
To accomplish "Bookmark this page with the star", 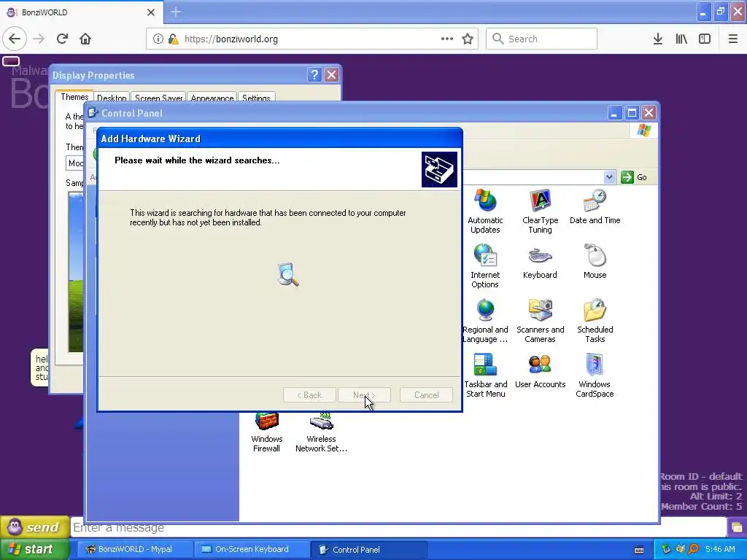I will [x=468, y=39].
